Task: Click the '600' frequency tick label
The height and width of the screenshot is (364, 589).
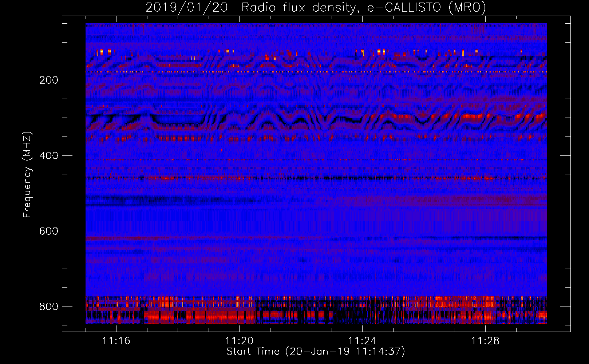Action: coord(48,231)
